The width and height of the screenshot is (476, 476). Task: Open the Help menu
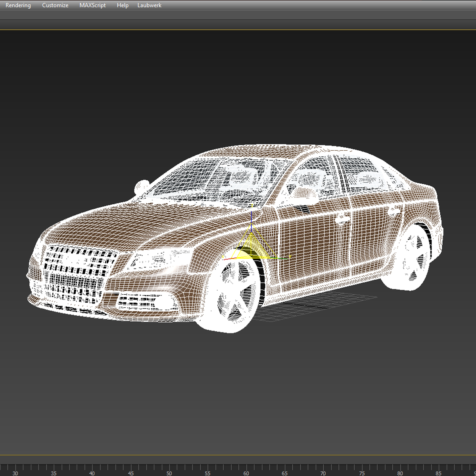pyautogui.click(x=123, y=6)
